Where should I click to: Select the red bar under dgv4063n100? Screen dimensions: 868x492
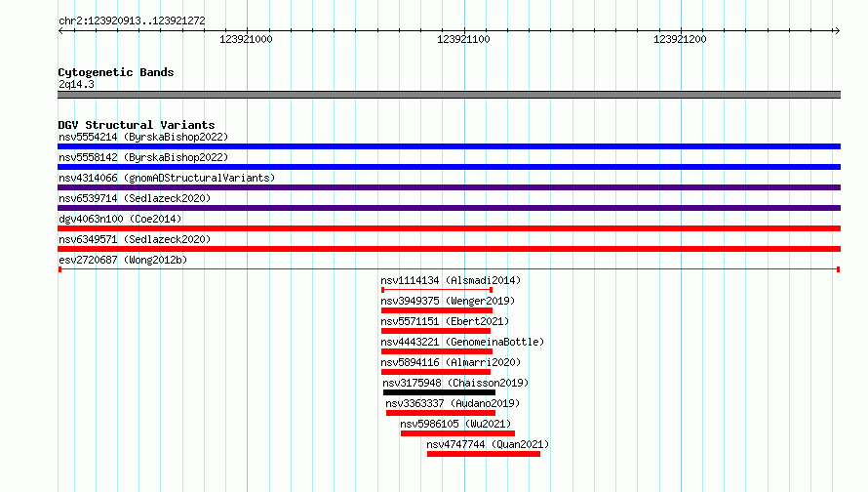[449, 228]
